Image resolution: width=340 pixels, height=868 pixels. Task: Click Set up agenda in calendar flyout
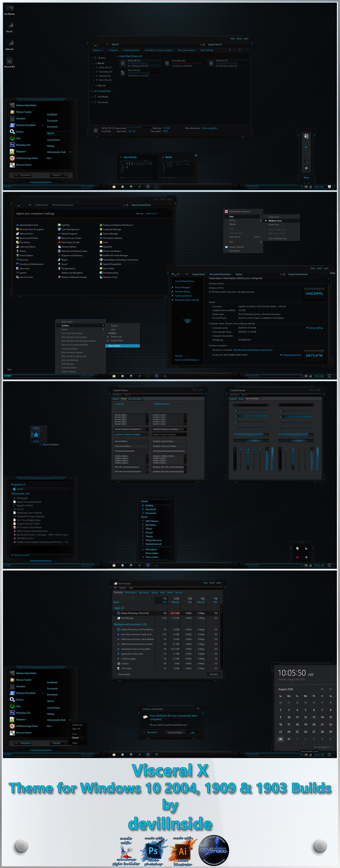pyautogui.click(x=323, y=747)
